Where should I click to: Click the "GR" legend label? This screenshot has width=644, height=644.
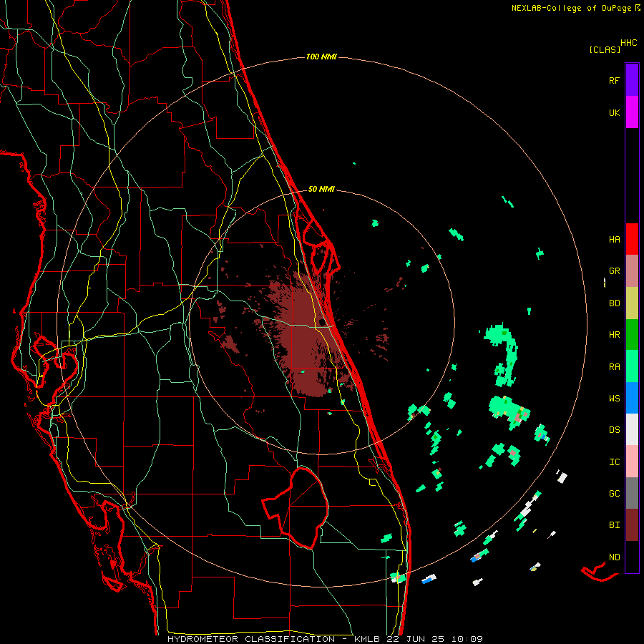tap(614, 271)
